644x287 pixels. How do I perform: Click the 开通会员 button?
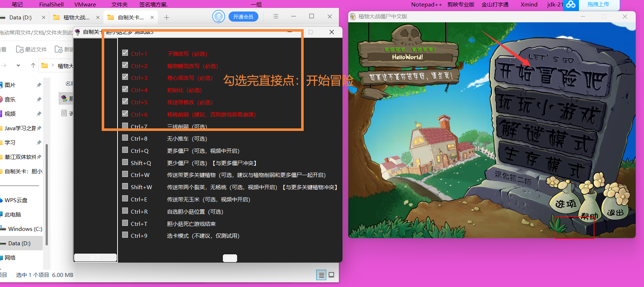point(243,17)
